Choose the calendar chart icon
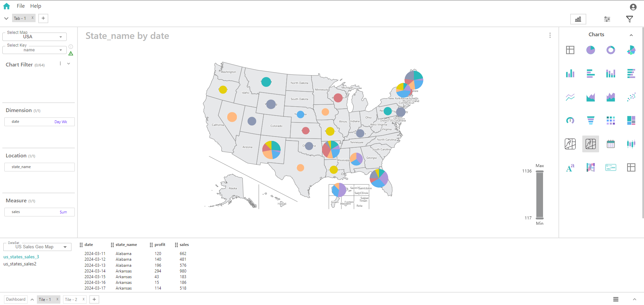644x305 pixels. (610, 144)
